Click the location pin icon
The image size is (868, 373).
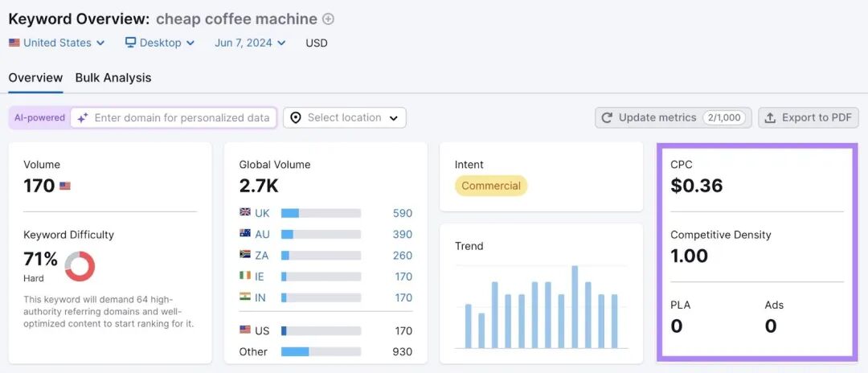click(296, 118)
